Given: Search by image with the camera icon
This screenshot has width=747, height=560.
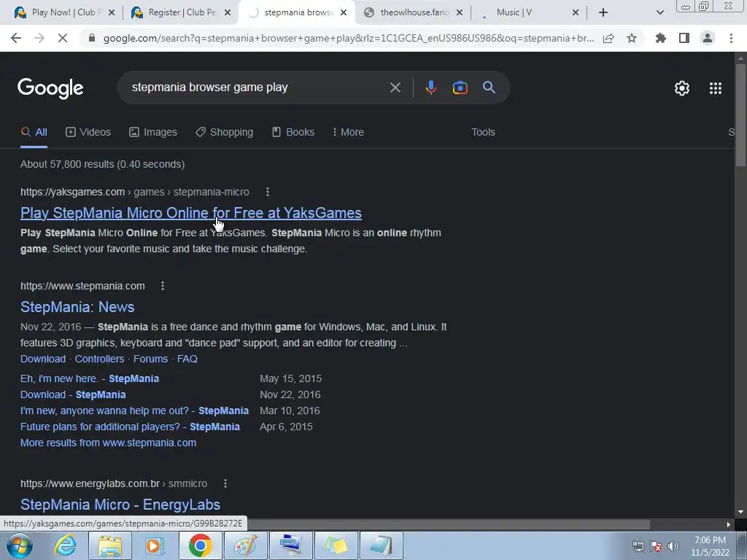Looking at the screenshot, I should [x=460, y=87].
